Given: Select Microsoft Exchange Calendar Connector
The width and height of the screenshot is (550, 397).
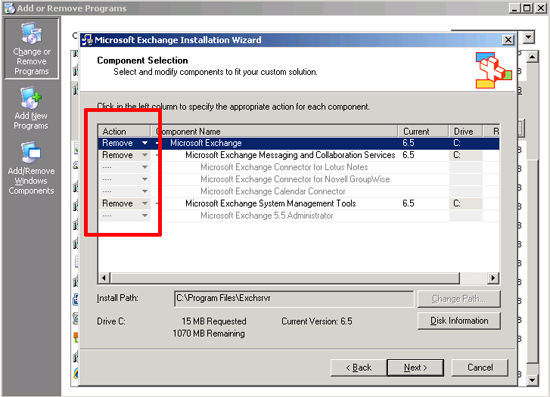Looking at the screenshot, I should [x=273, y=191].
